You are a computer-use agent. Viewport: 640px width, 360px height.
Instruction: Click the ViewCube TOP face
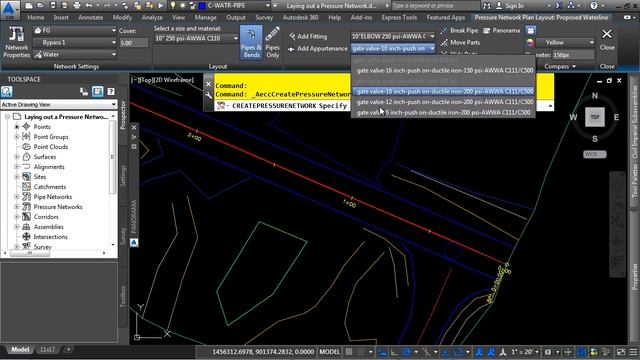tap(595, 117)
